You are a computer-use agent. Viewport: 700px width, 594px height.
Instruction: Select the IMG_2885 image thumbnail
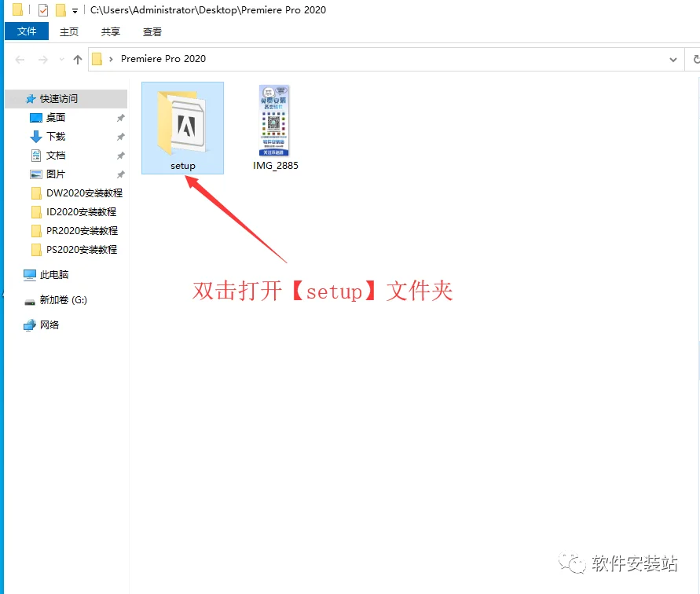(x=274, y=120)
